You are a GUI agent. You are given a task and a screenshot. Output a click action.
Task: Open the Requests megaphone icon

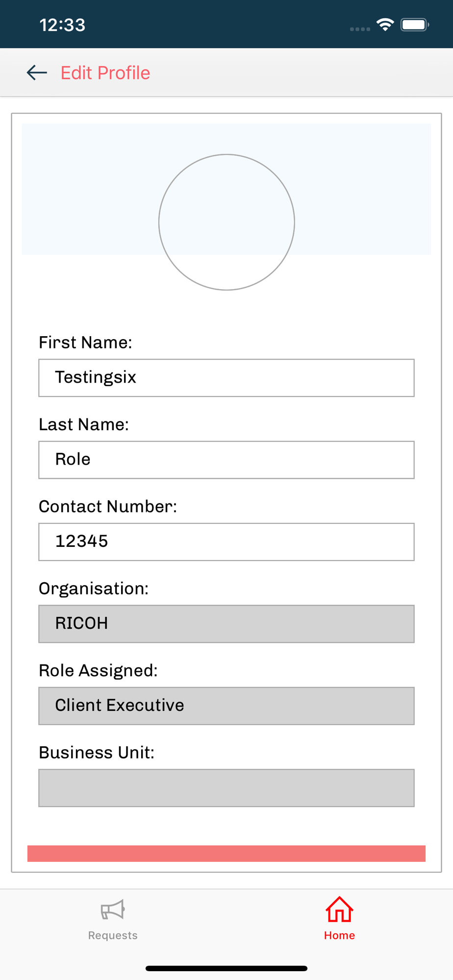tap(113, 910)
